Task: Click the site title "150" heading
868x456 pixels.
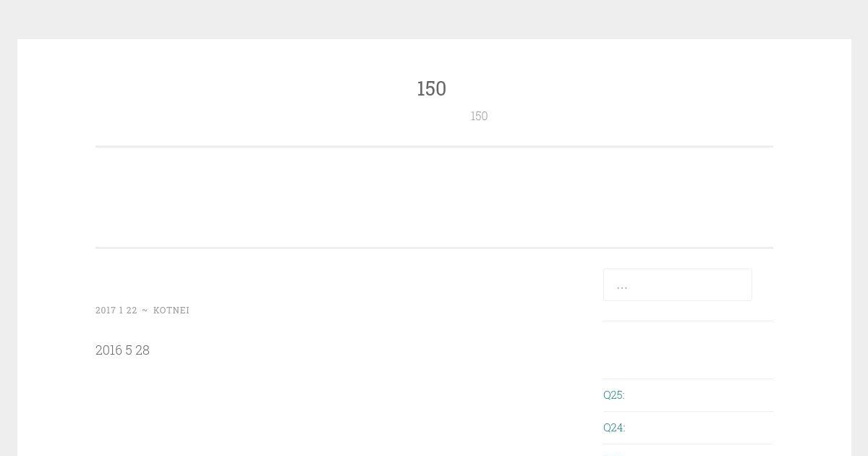Action: coord(431,88)
